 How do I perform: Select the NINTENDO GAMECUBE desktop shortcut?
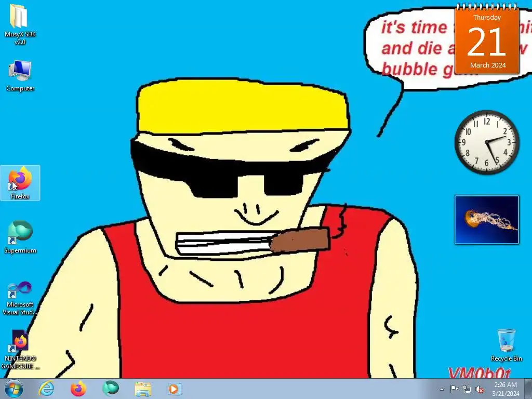tap(20, 350)
